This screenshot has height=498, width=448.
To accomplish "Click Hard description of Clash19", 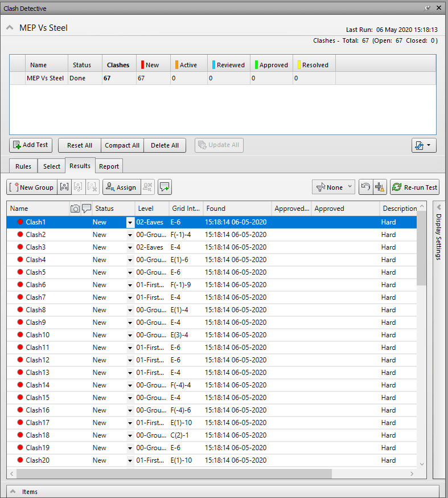I will tap(388, 448).
